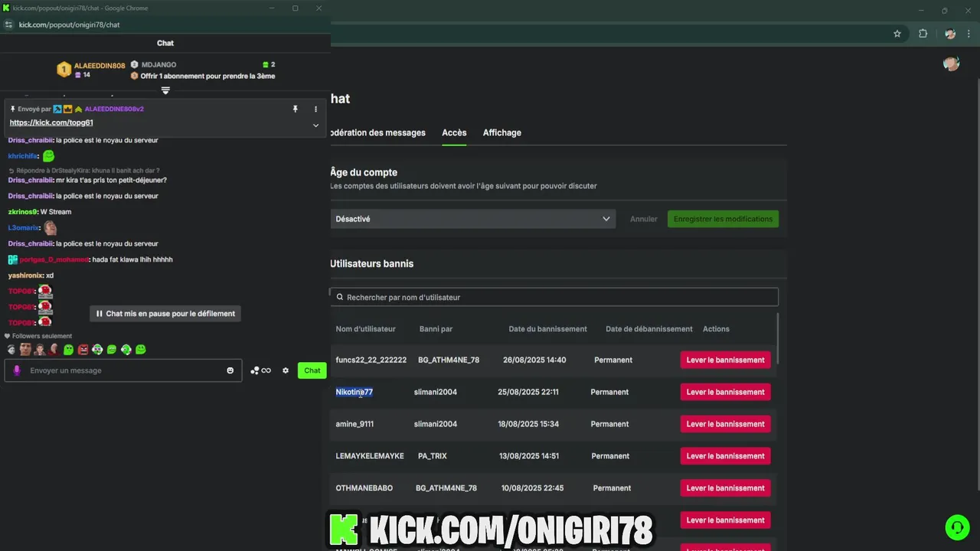
Task: Select the Accès tab
Action: [x=454, y=132]
